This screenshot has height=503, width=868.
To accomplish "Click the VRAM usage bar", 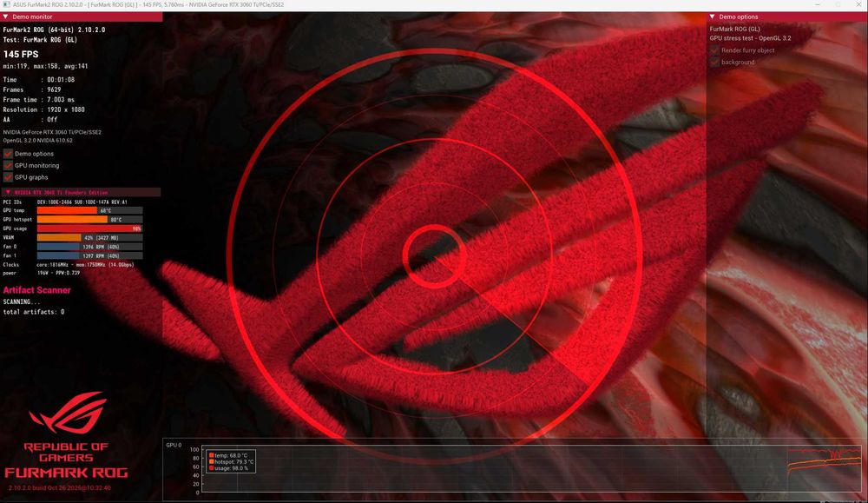I will (x=89, y=238).
